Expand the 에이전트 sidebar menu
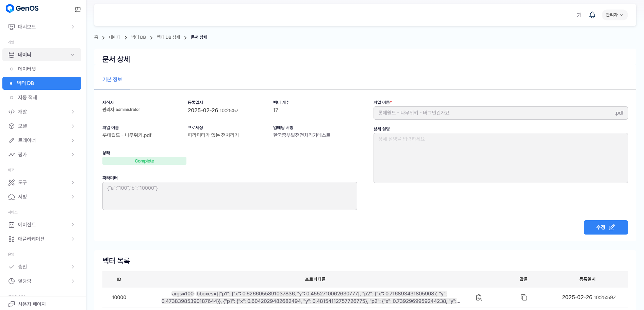This screenshot has width=644, height=310. 72,225
